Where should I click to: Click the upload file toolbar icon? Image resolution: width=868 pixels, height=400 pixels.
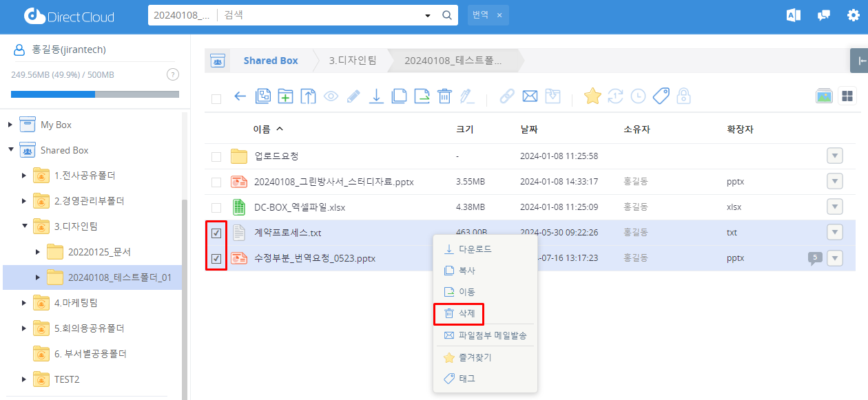click(x=308, y=96)
